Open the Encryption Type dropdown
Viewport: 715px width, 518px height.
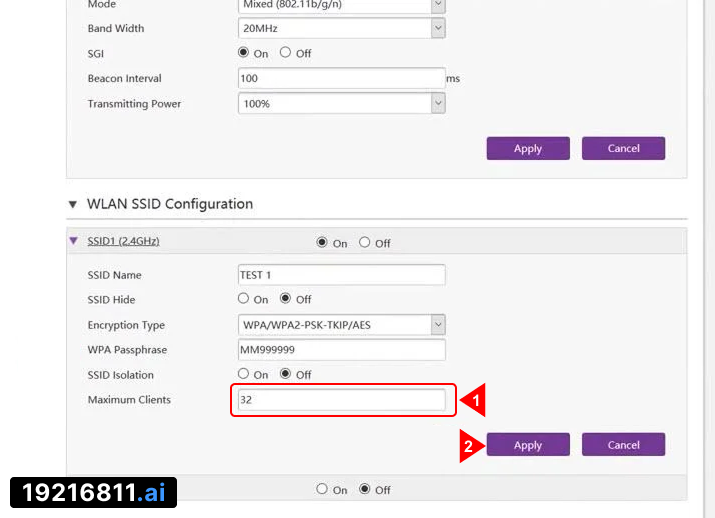341,324
